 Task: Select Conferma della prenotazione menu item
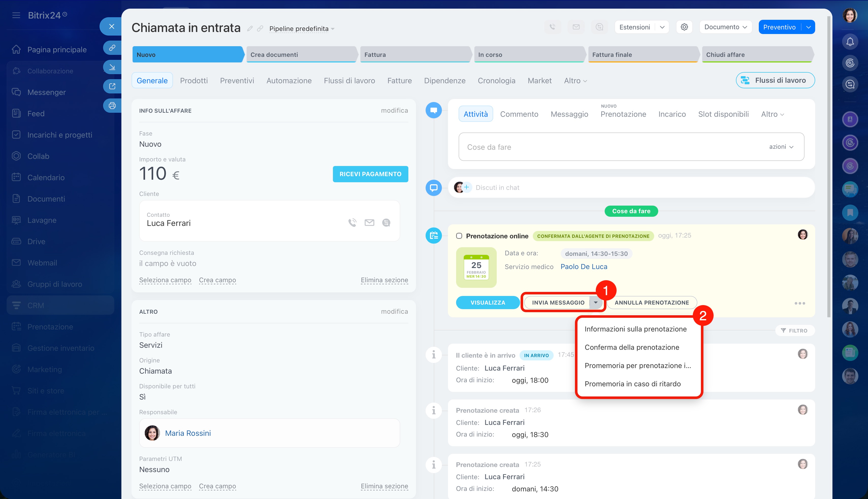[632, 347]
